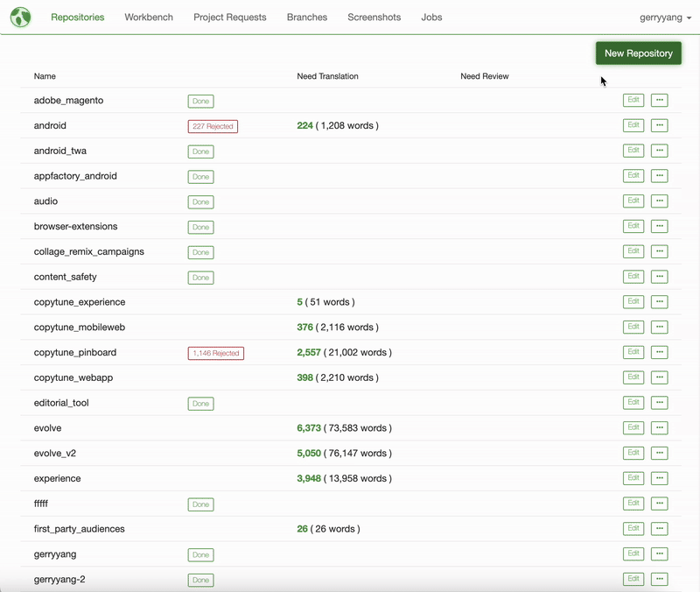Open more options for copytune_pinboard
The width and height of the screenshot is (700, 592).
(x=660, y=352)
